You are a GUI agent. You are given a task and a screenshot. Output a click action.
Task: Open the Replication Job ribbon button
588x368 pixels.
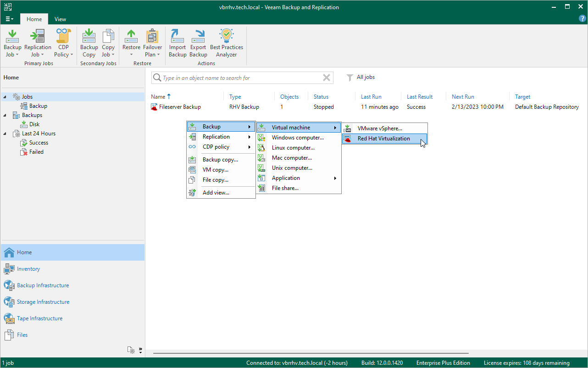[38, 43]
